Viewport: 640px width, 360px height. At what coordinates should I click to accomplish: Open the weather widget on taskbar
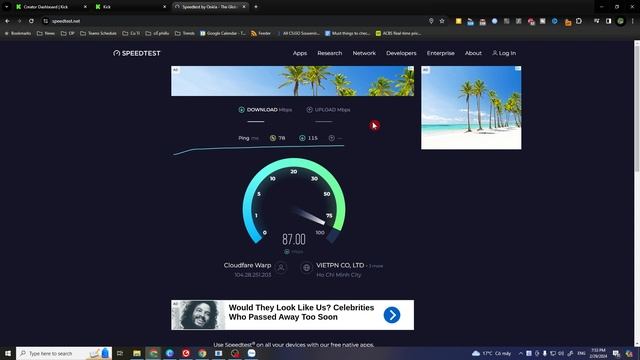(x=491, y=353)
